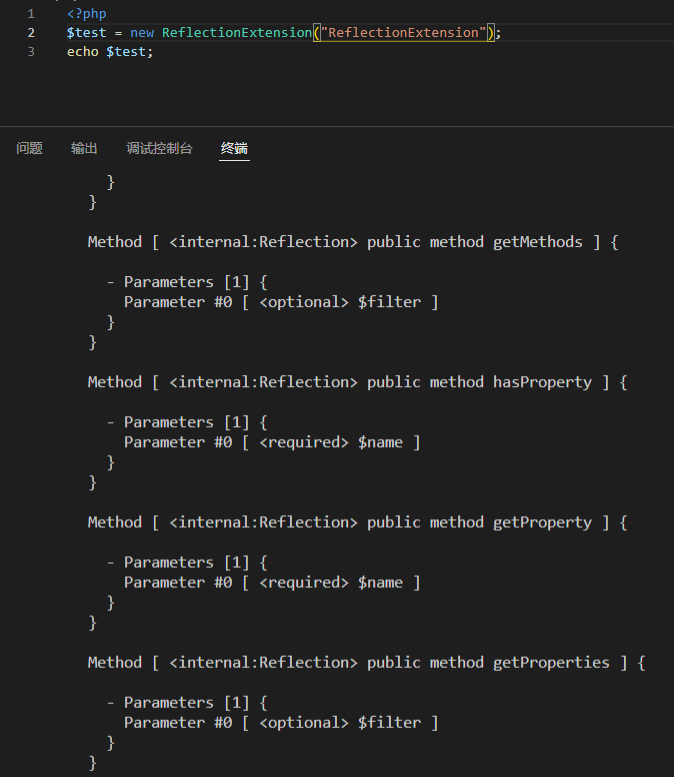Image resolution: width=674 pixels, height=777 pixels.
Task: Activate the 终端 (Terminal) tab
Action: 234,148
